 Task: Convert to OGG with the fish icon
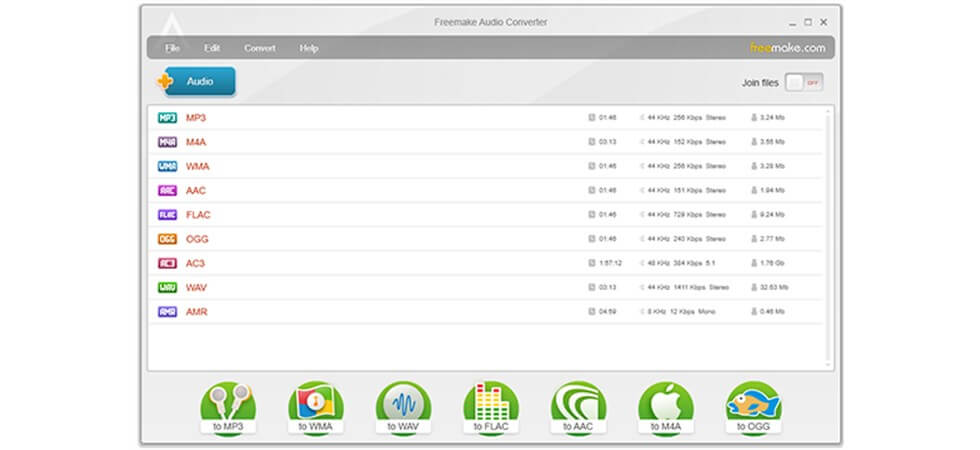tap(753, 408)
